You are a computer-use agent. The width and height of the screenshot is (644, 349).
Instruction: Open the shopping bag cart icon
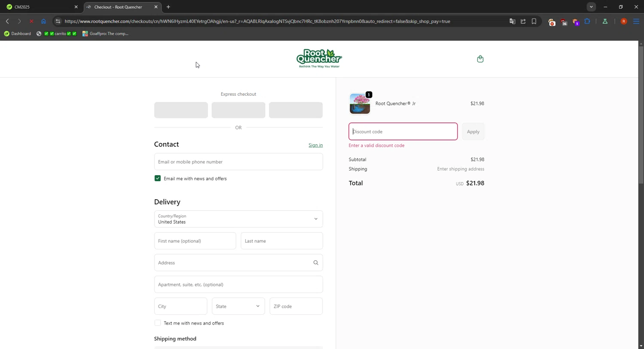coord(480,59)
